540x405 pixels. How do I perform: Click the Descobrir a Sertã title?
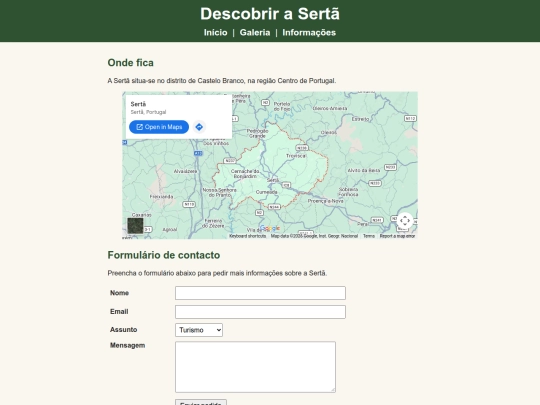point(270,14)
